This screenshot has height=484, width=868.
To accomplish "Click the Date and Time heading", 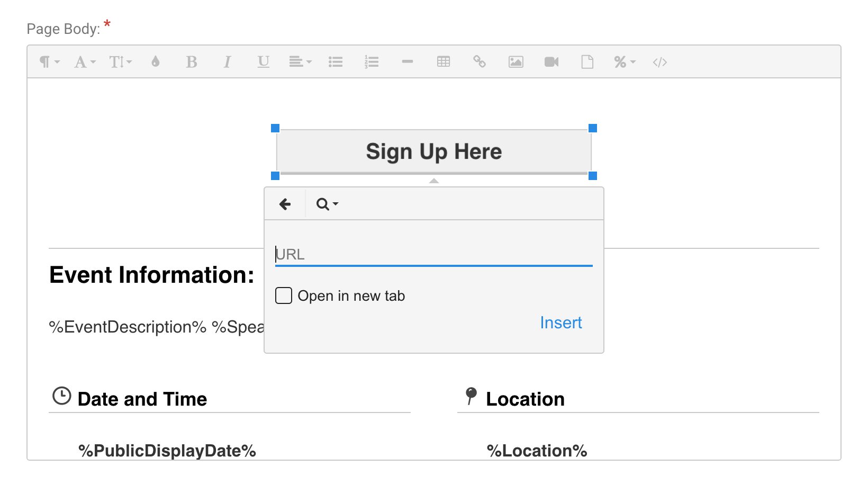I will [x=142, y=399].
